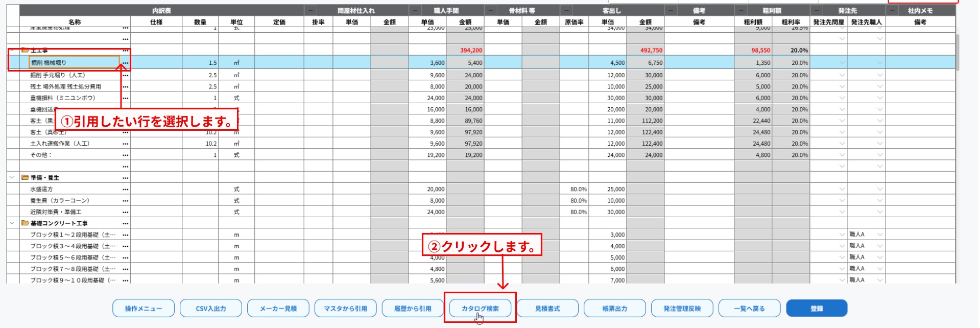Collapse the 粗利額 column group with its minus button
980x328 pixels.
[741, 10]
